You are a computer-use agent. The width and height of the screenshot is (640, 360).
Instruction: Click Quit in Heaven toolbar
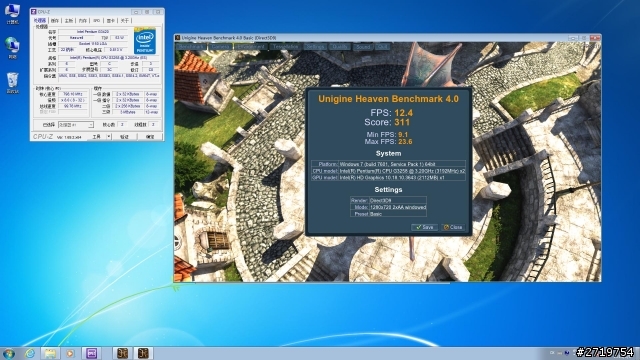click(x=382, y=47)
